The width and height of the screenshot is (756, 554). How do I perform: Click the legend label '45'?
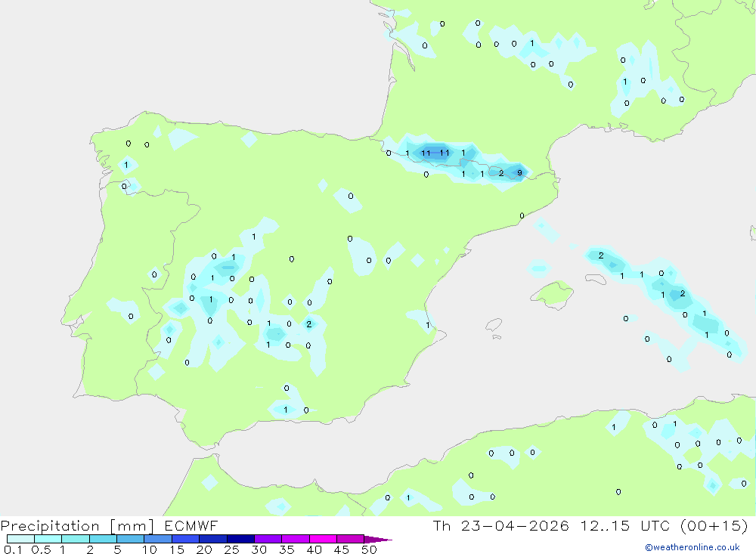[342, 549]
